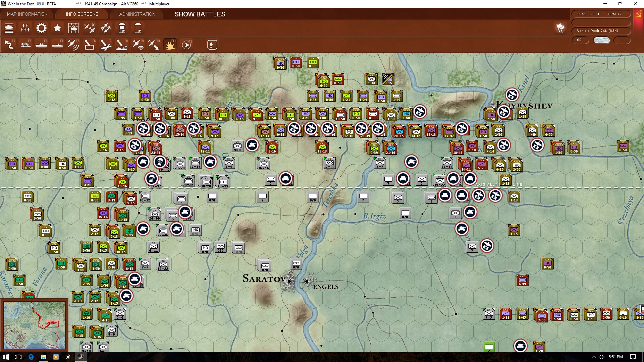Click the F12 end turn arrow icon
The image size is (644, 362).
pyautogui.click(x=186, y=45)
